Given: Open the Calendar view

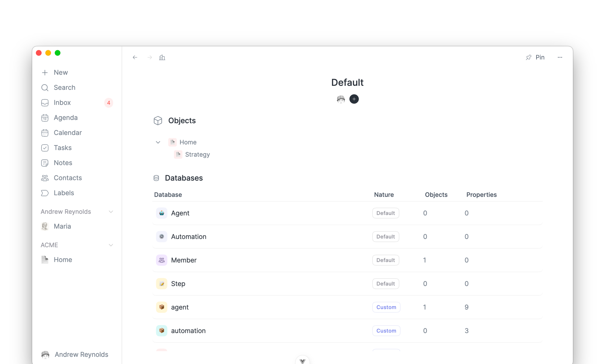Looking at the screenshot, I should coord(68,133).
